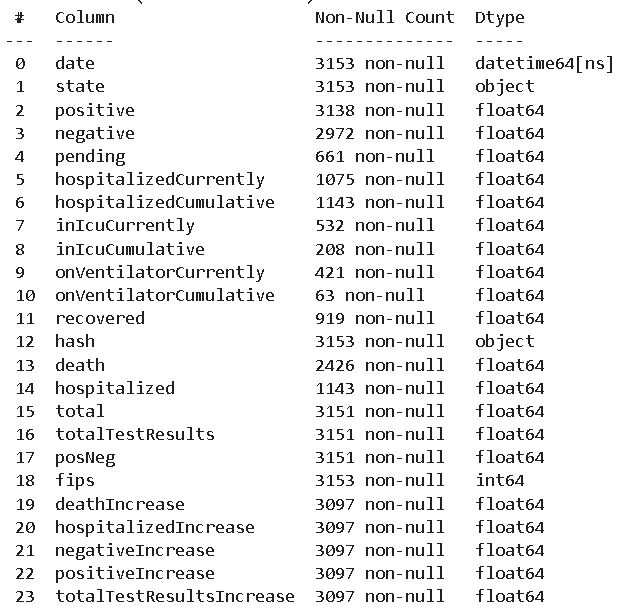629x611 pixels.
Task: Click the 'recovered' column name
Action: [x=100, y=318]
